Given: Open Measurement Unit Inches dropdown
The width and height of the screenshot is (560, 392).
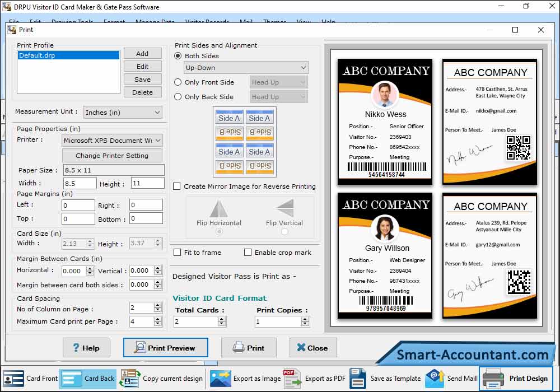Looking at the screenshot, I should click(x=123, y=113).
